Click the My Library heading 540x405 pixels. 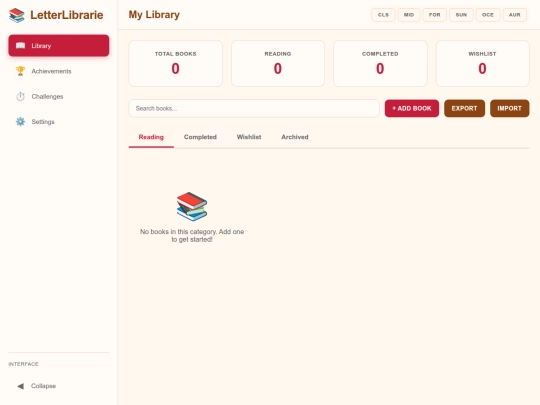click(154, 15)
